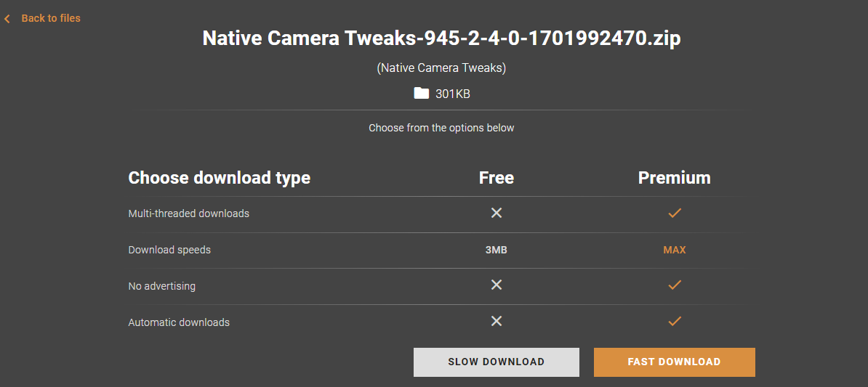Click the Fast Download button
This screenshot has height=387, width=868.
(x=674, y=362)
